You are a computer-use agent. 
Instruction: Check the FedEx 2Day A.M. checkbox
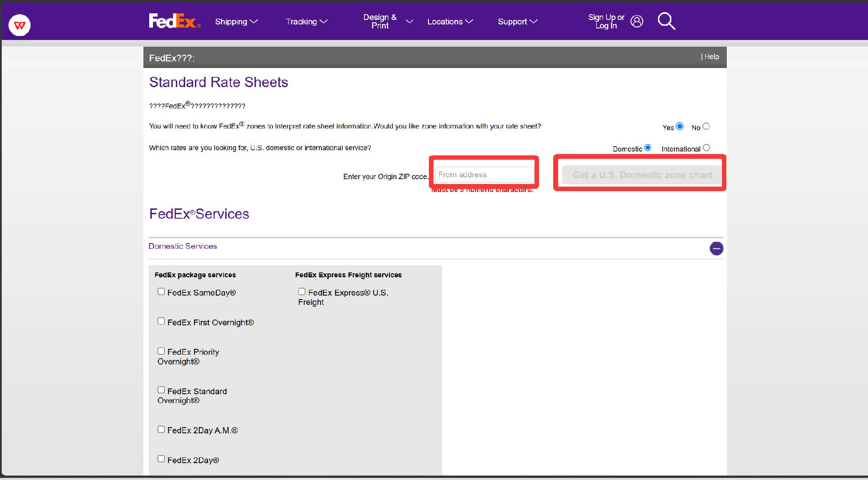coord(161,429)
